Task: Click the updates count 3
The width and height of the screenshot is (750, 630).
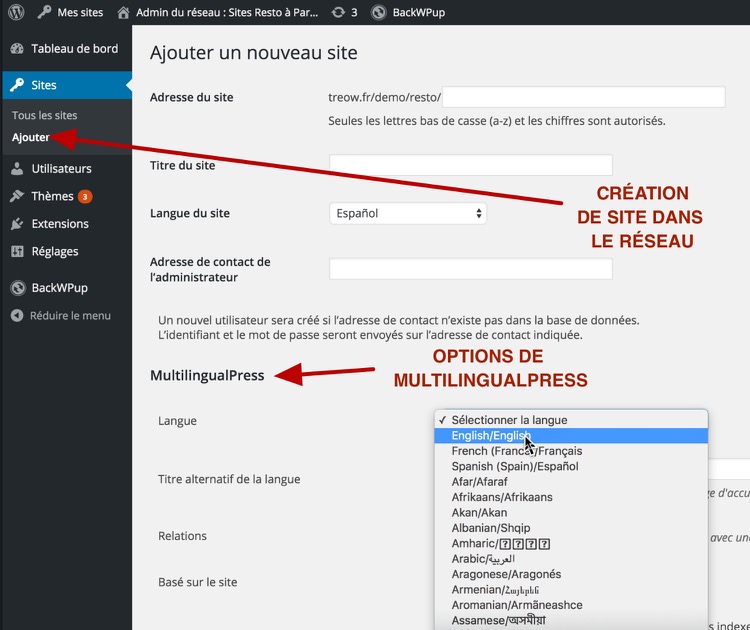Action: coord(354,12)
